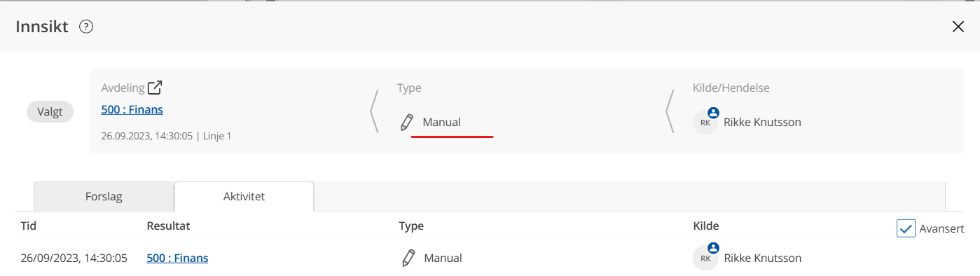The height and width of the screenshot is (276, 980).
Task: Click the Resultat column header
Action: (x=168, y=226)
